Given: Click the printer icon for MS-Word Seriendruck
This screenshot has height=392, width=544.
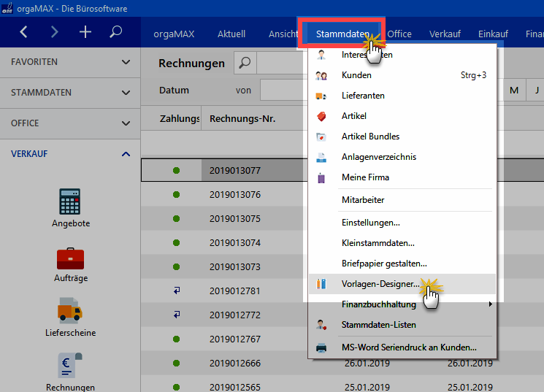Looking at the screenshot, I should point(321,347).
